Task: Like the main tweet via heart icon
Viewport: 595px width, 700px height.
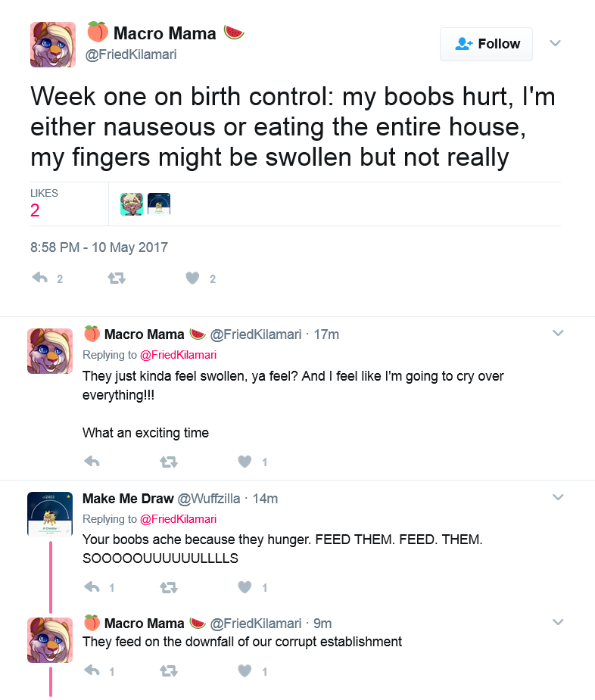Action: tap(192, 278)
